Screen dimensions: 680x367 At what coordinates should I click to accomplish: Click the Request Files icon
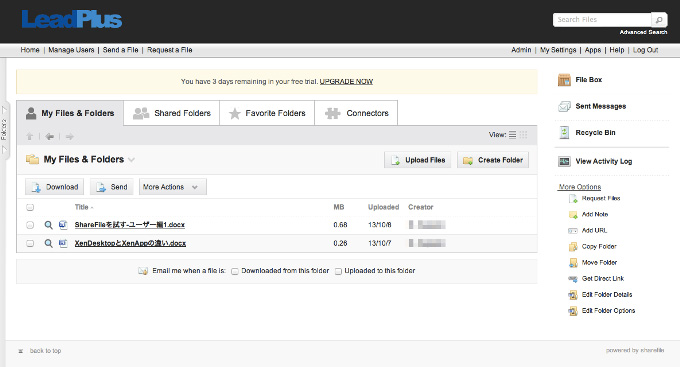[x=573, y=199]
